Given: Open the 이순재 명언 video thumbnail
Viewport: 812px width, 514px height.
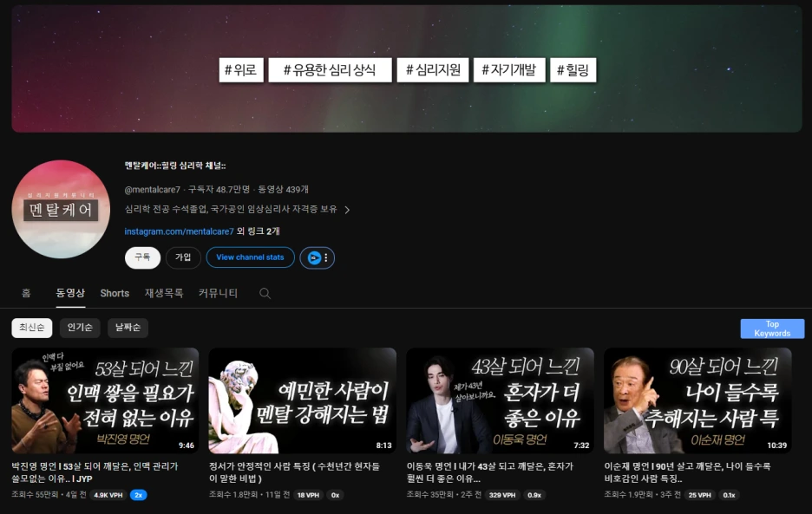Looking at the screenshot, I should pos(697,400).
